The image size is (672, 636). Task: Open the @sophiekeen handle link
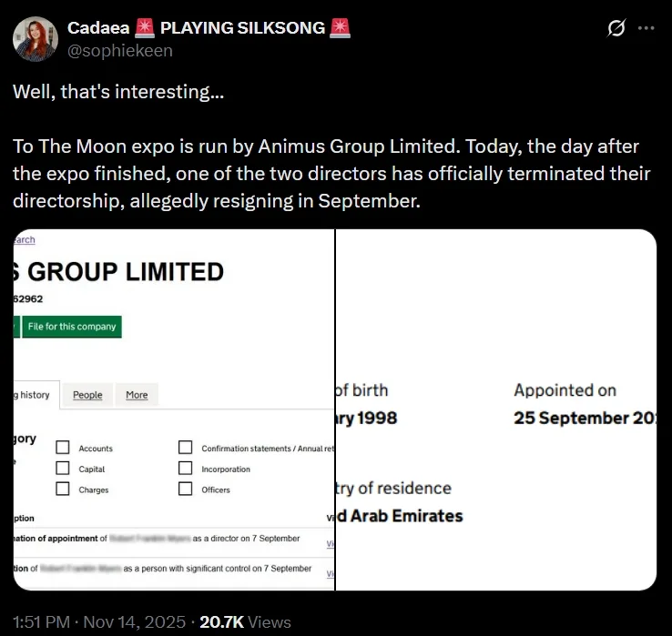tap(119, 51)
